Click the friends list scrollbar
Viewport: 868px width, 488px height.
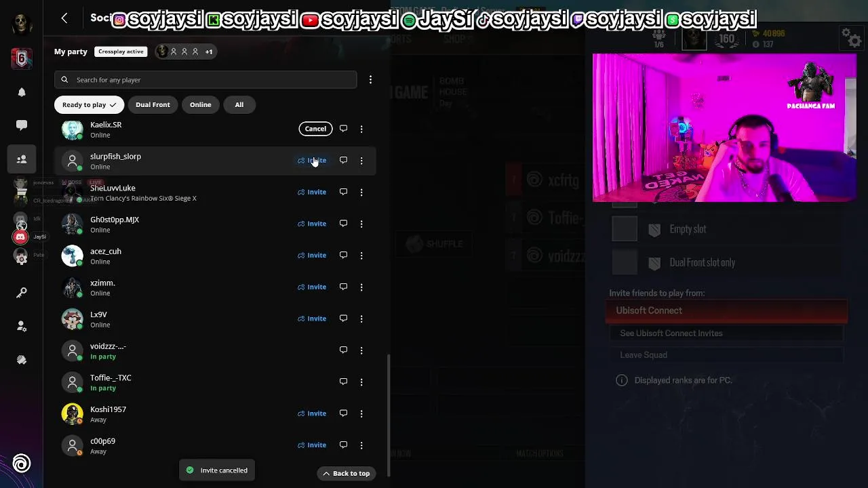pyautogui.click(x=389, y=415)
